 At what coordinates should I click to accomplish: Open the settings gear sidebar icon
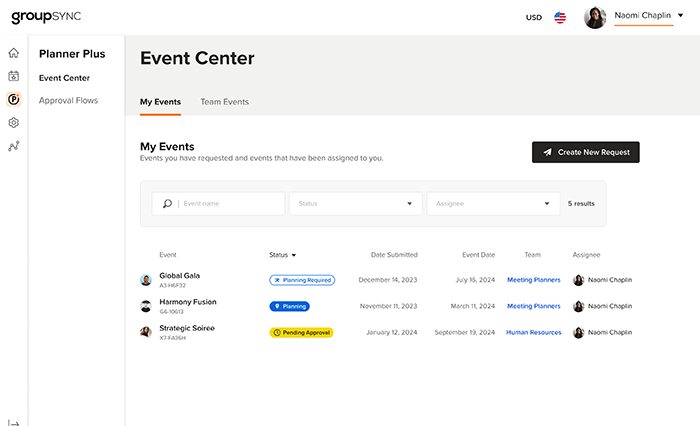[13, 122]
